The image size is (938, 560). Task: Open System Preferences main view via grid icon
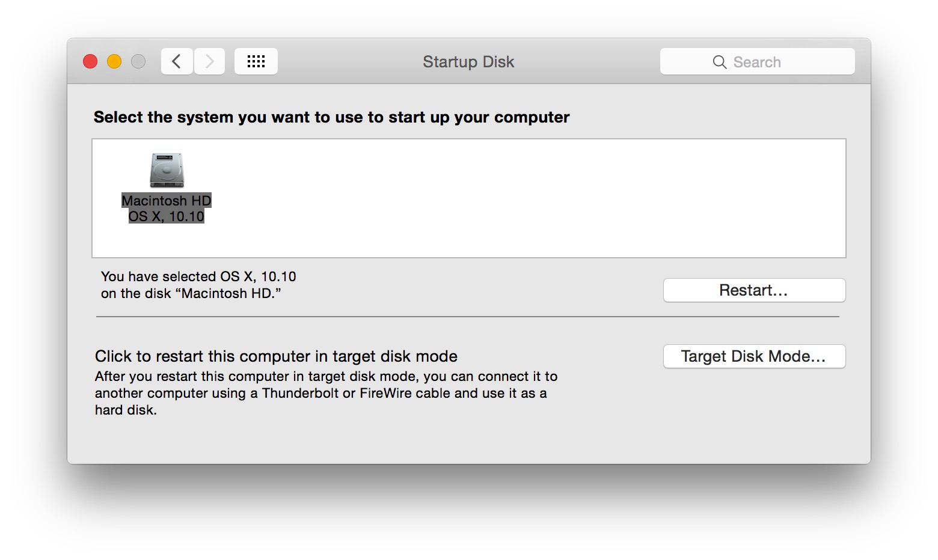(256, 61)
